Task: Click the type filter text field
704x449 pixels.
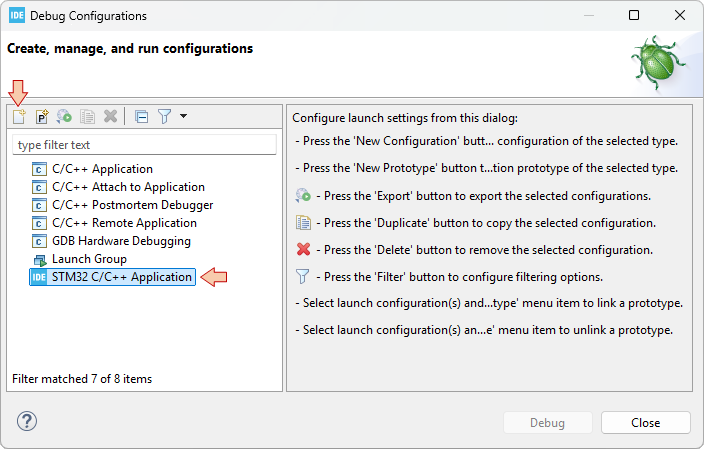Action: pyautogui.click(x=144, y=145)
